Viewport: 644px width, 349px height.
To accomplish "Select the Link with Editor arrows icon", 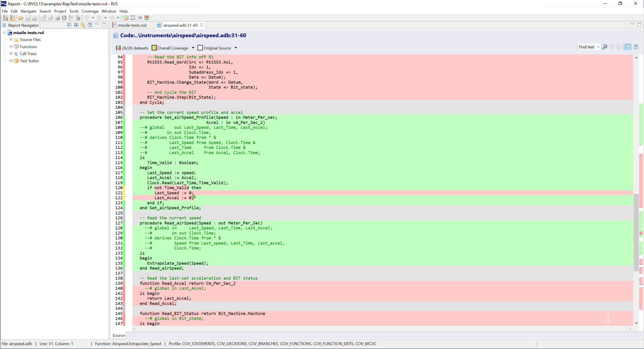I will tap(83, 25).
